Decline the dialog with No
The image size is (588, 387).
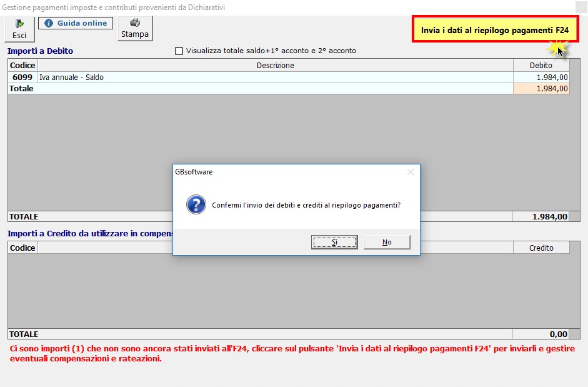(x=387, y=242)
